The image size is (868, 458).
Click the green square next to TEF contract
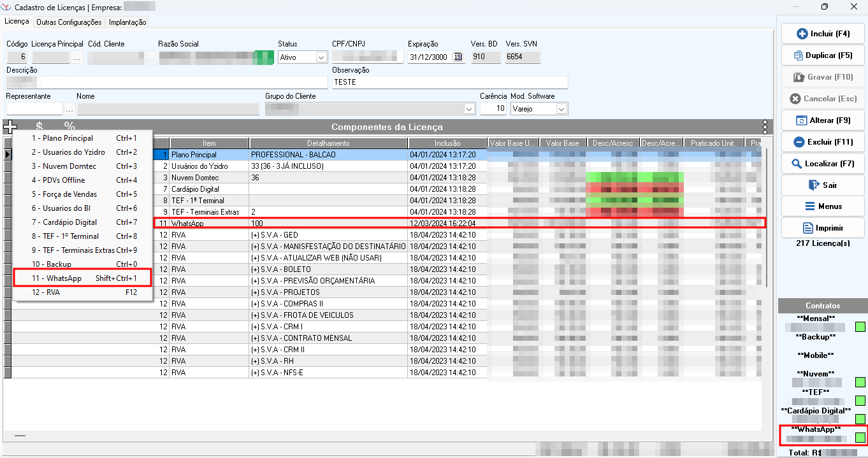860,401
